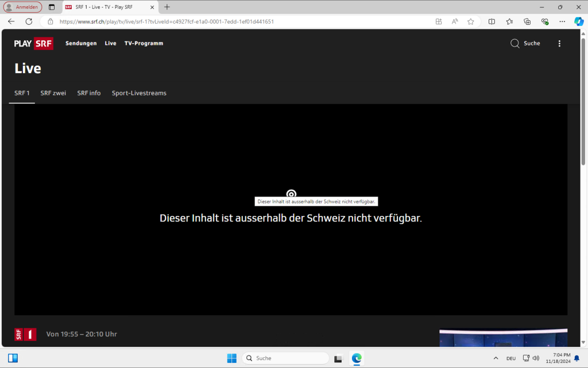Open Sendungen in the navigation
This screenshot has height=368, width=588.
click(81, 43)
